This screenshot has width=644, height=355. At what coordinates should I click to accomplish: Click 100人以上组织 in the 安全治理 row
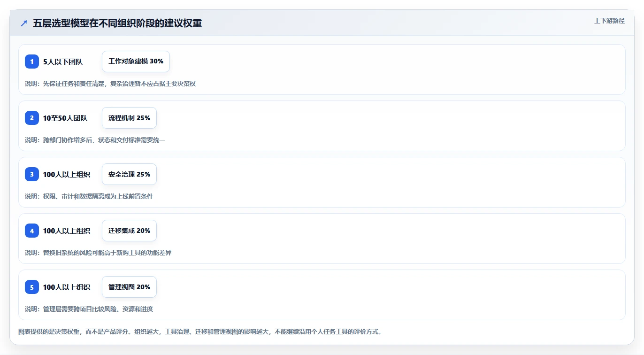(x=67, y=174)
